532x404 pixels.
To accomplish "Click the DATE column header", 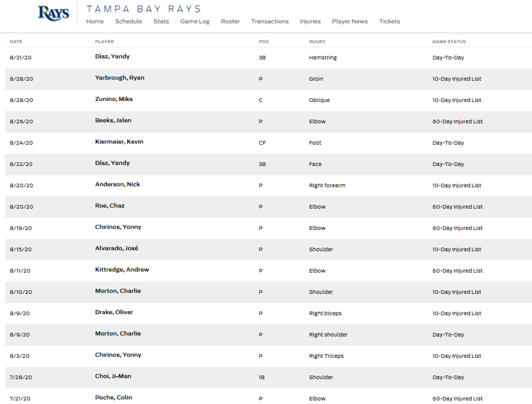I will point(16,41).
